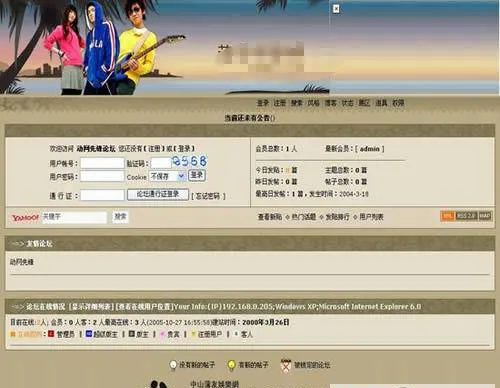Click the 会员总数 member count text
This screenshot has height=388, width=500.
tap(276, 149)
